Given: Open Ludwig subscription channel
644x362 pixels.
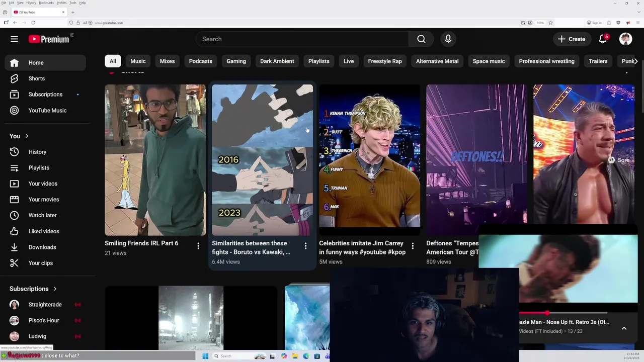Looking at the screenshot, I should [45, 336].
